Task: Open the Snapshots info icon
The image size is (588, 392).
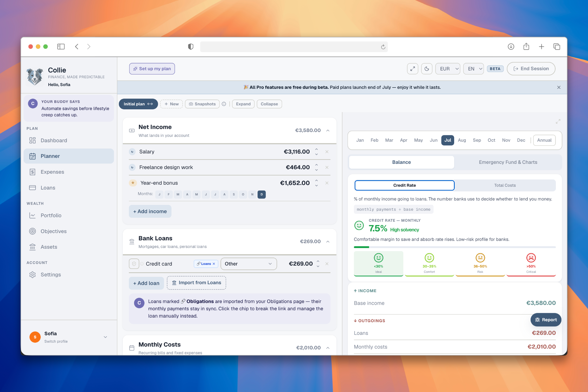Action: (224, 104)
